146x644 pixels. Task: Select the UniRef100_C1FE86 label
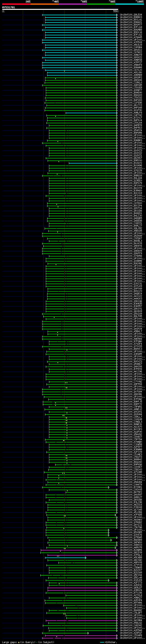[x=131, y=103]
